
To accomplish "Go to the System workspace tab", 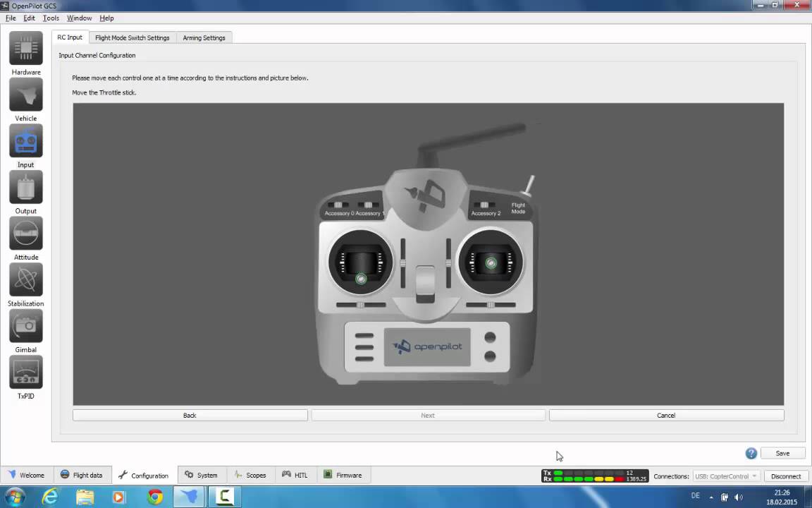I will pyautogui.click(x=202, y=475).
